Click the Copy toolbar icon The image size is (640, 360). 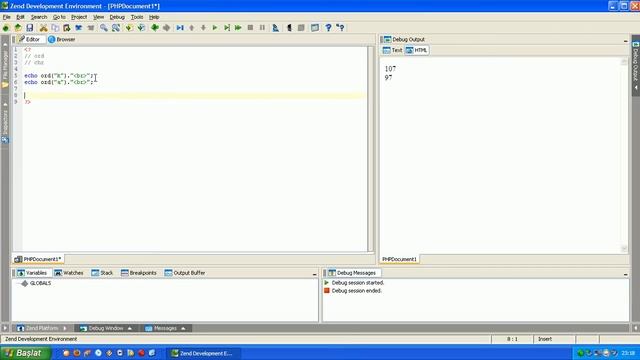point(55,28)
